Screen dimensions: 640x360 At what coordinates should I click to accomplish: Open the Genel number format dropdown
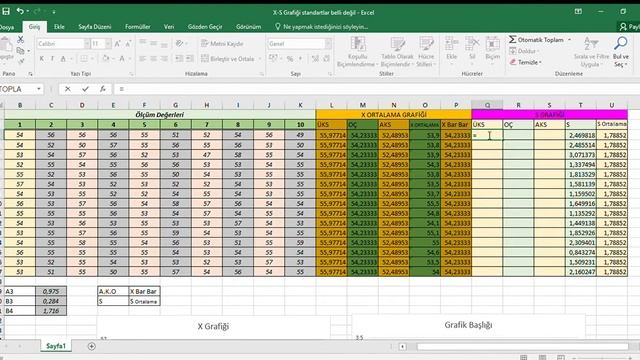(328, 44)
